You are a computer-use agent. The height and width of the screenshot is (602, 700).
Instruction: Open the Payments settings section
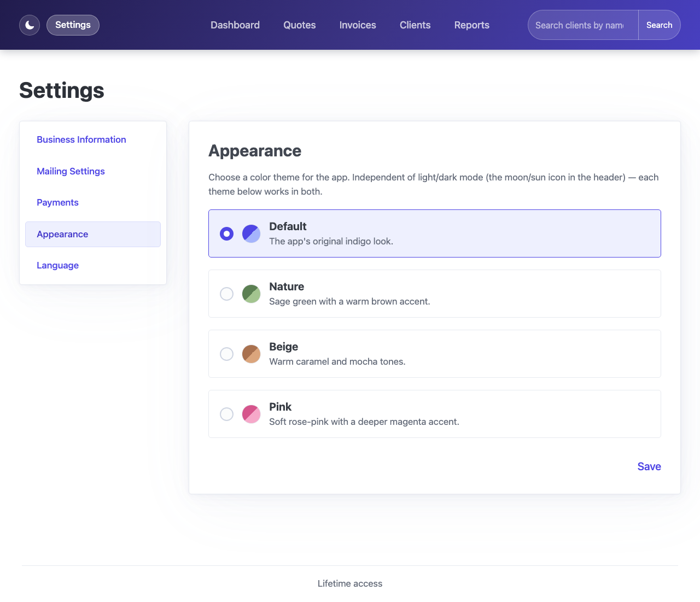pyautogui.click(x=93, y=203)
